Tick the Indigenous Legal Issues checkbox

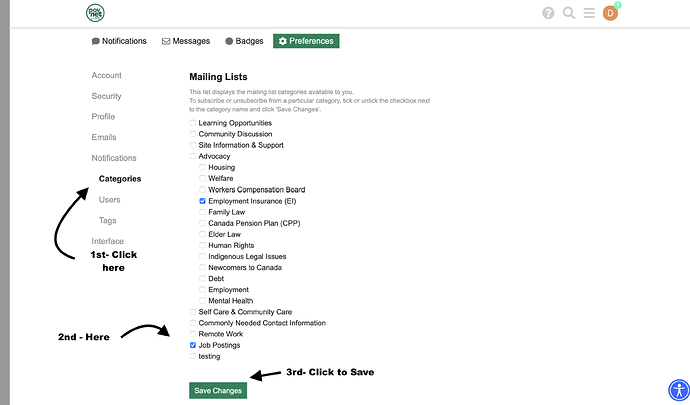202,256
